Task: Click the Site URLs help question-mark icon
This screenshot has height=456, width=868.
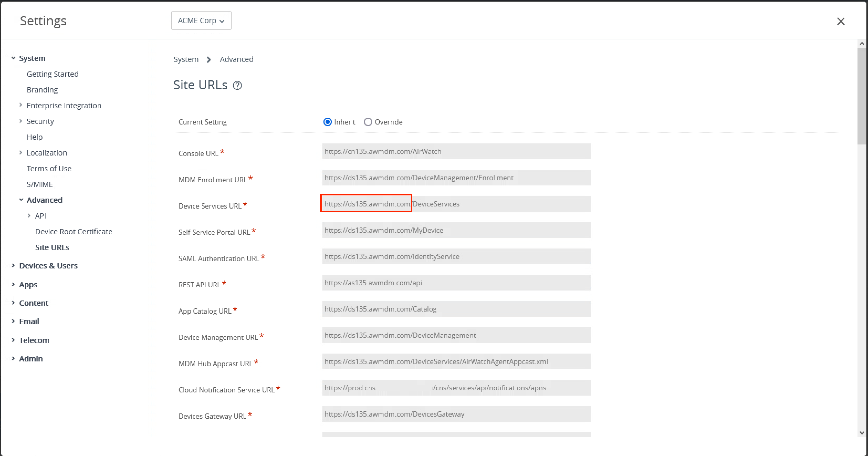Action: pos(237,86)
